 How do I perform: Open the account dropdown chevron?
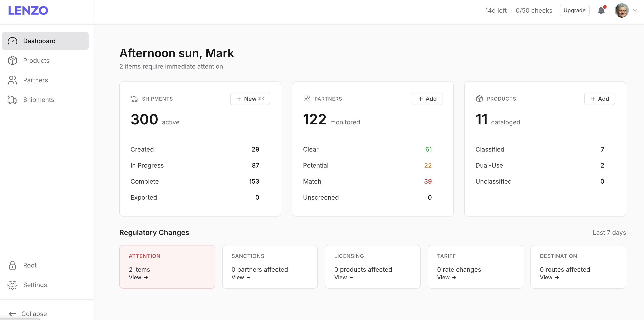click(x=635, y=10)
